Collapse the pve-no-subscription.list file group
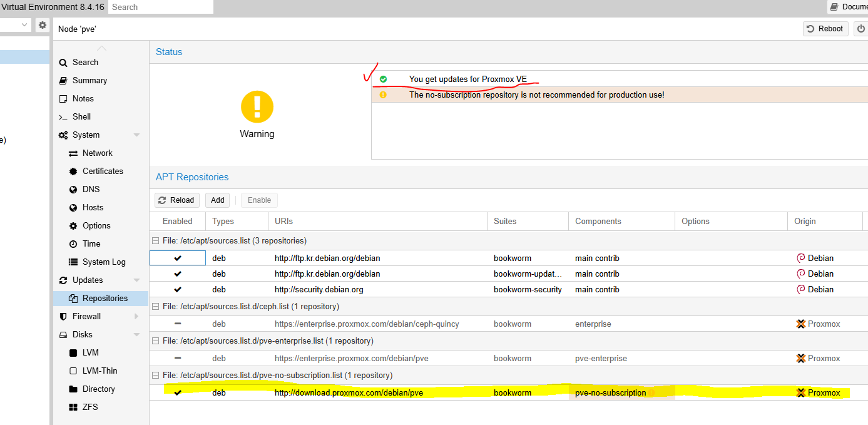Image resolution: width=868 pixels, height=425 pixels. (155, 375)
